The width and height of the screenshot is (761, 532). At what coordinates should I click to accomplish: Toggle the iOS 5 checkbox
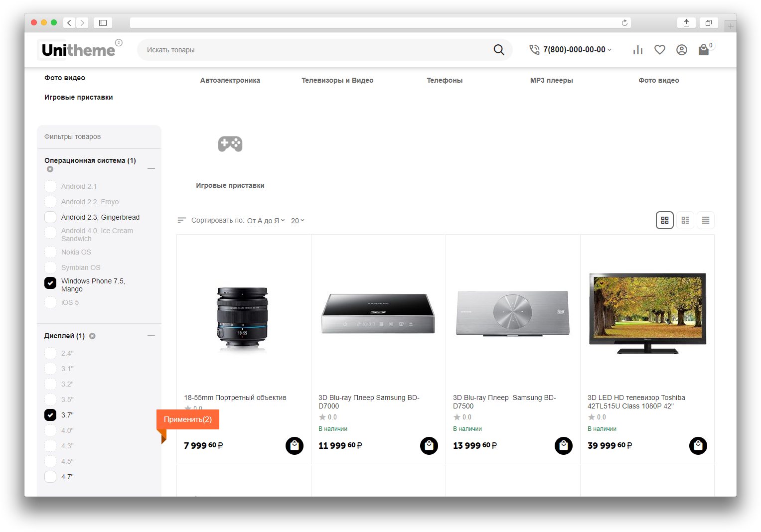50,302
